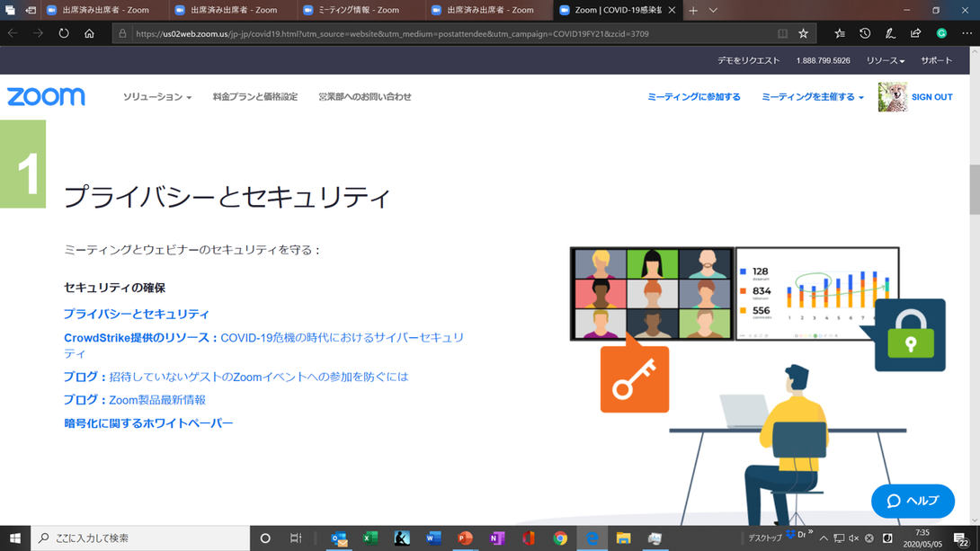The width and height of the screenshot is (980, 551).
Task: Open the Action Center notifications icon
Action: [960, 538]
